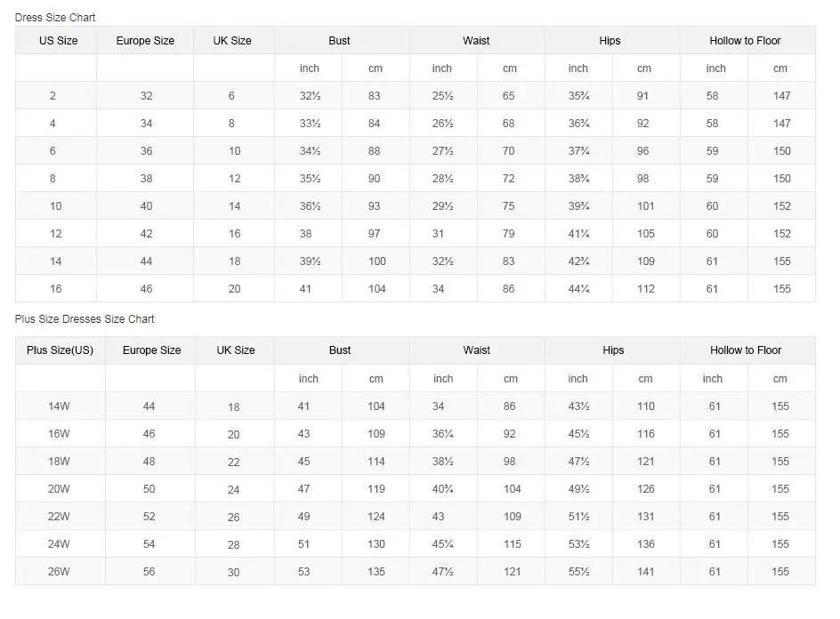Screen dimensions: 840x619
Task: Click the Plus Size Dresses Size Chart heading
Action: coord(85,319)
